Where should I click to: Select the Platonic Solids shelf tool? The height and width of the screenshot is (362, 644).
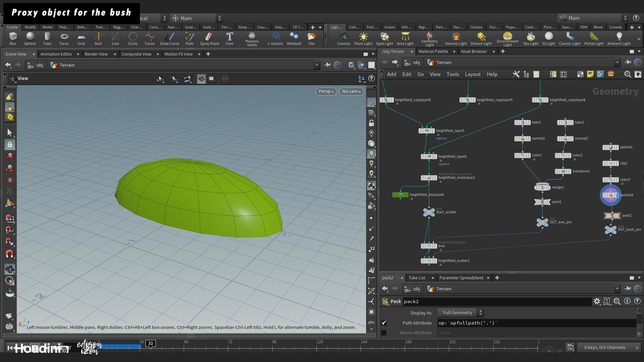[x=252, y=38]
